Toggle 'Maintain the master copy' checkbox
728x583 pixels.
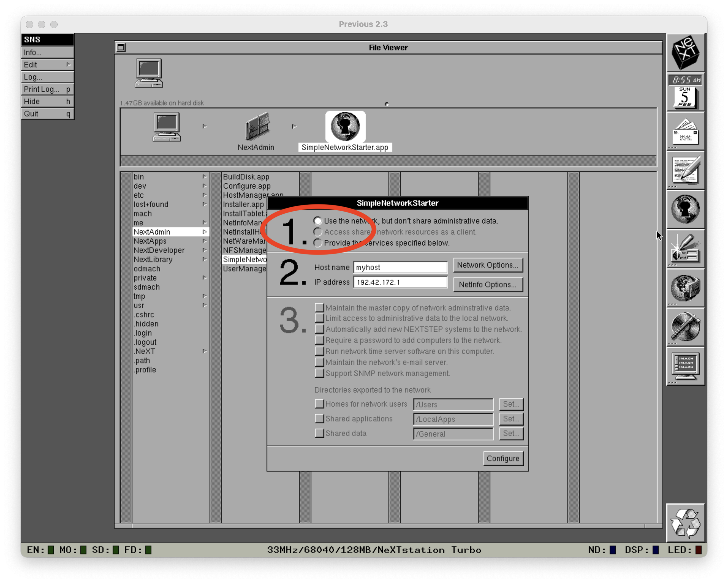coord(319,307)
